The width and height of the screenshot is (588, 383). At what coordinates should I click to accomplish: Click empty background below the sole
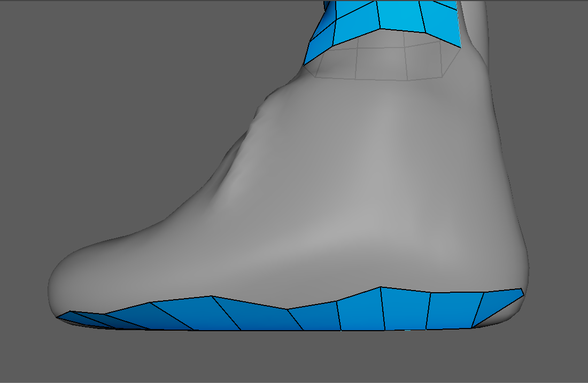(x=294, y=358)
